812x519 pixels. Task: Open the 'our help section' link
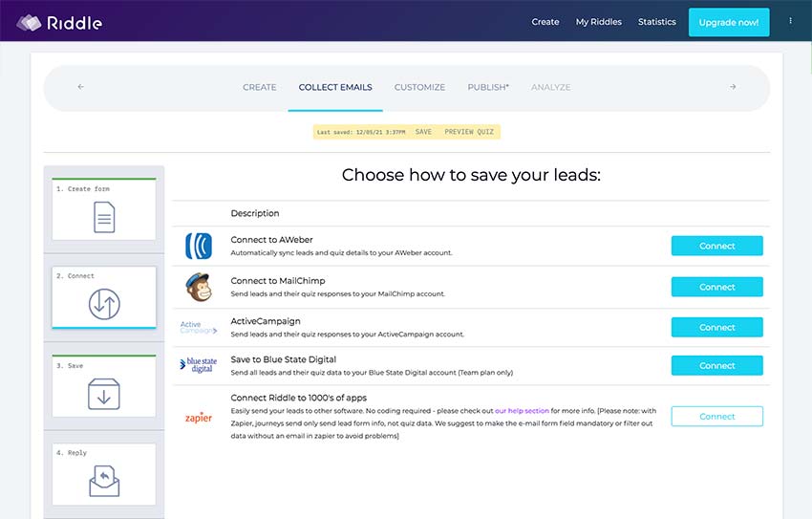(x=522, y=411)
